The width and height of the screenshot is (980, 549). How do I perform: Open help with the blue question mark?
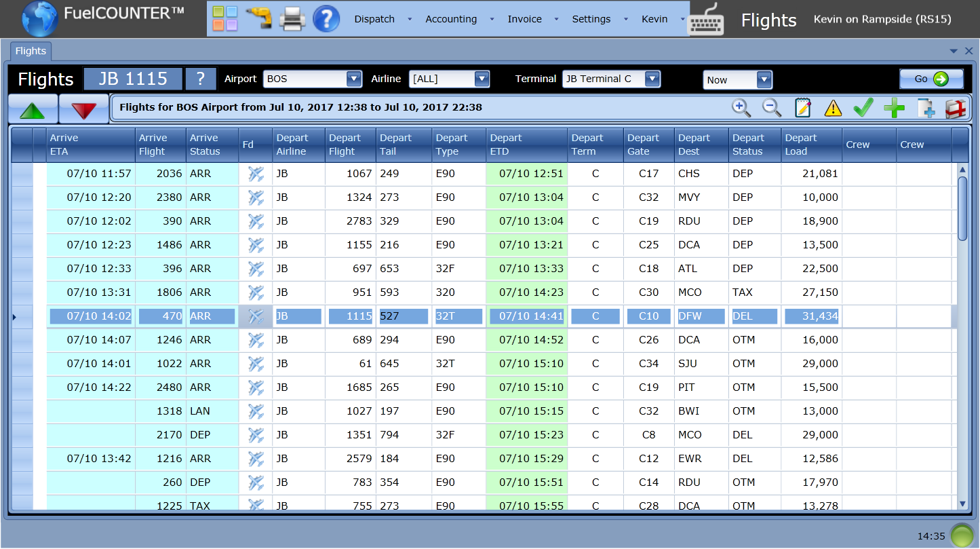(x=326, y=18)
